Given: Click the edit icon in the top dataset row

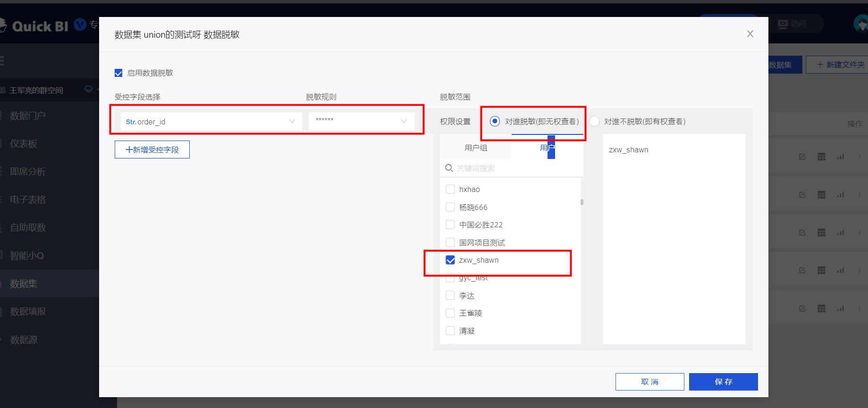Looking at the screenshot, I should pyautogui.click(x=802, y=157).
